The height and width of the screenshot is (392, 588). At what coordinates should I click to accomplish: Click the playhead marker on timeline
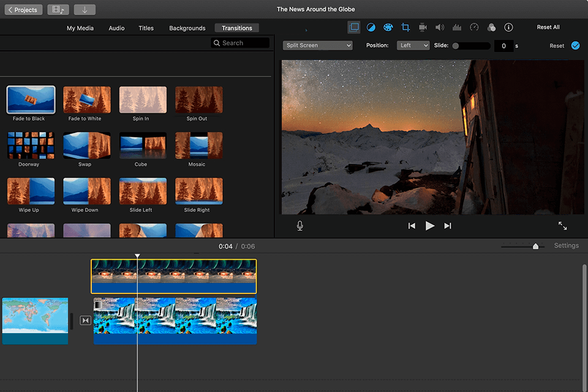click(x=138, y=256)
